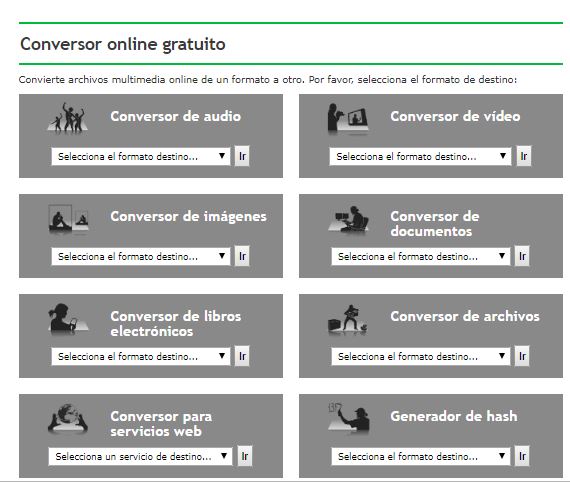Open the audio converter format dropdown
Screen dimensions: 570x483
click(x=141, y=156)
